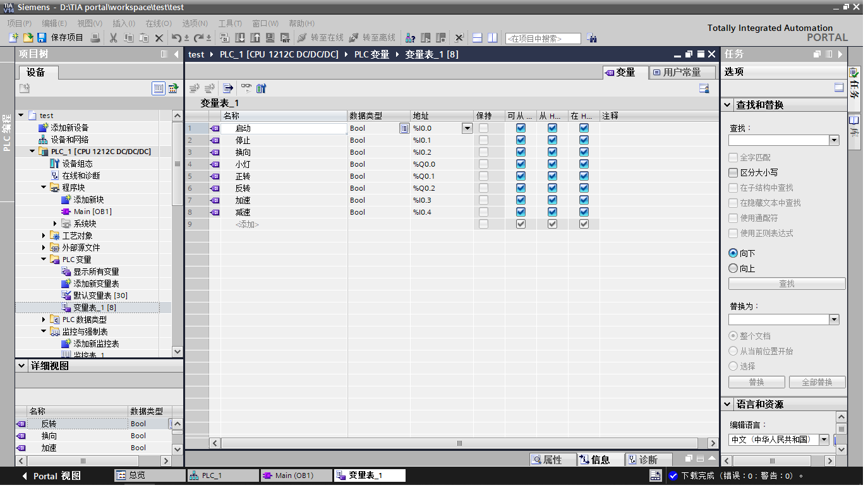868x490 pixels.
Task: Switch to Portal 视图
Action: point(52,476)
